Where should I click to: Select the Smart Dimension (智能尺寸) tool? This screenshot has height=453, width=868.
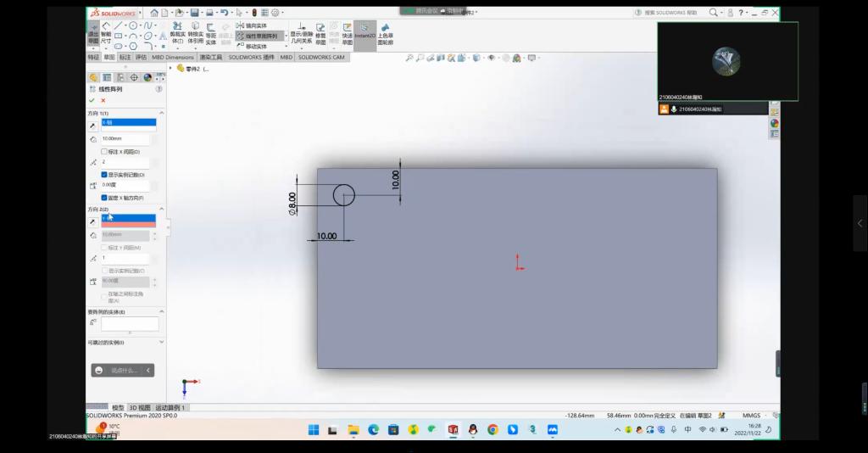pyautogui.click(x=106, y=35)
